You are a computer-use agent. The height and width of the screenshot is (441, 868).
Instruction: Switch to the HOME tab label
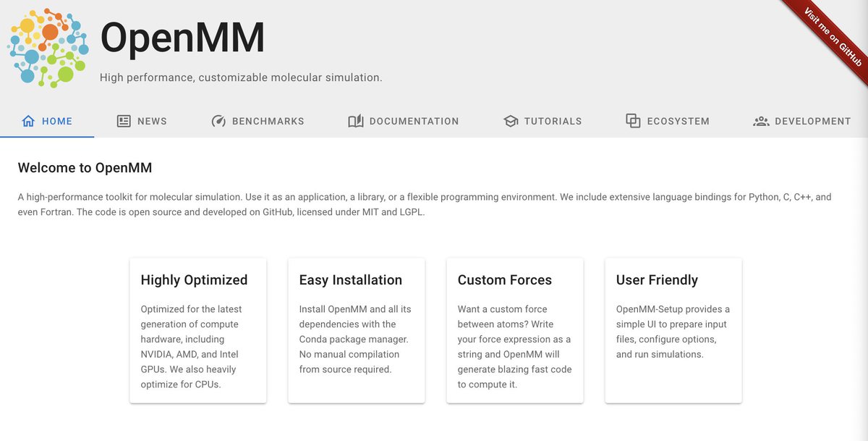[57, 121]
